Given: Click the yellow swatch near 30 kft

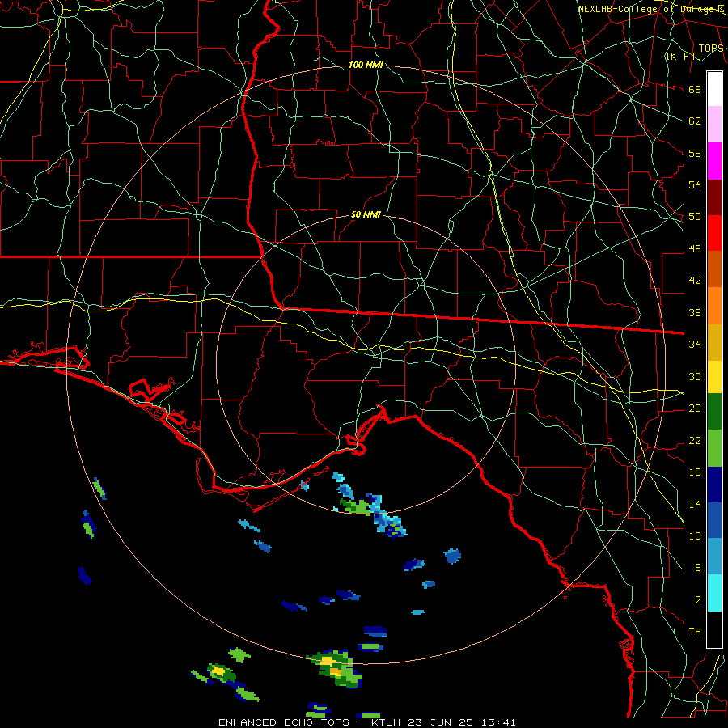Looking at the screenshot, I should (714, 377).
